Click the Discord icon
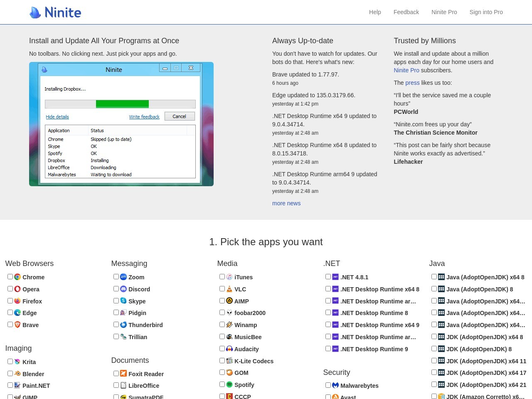The image size is (532, 399). pyautogui.click(x=123, y=289)
